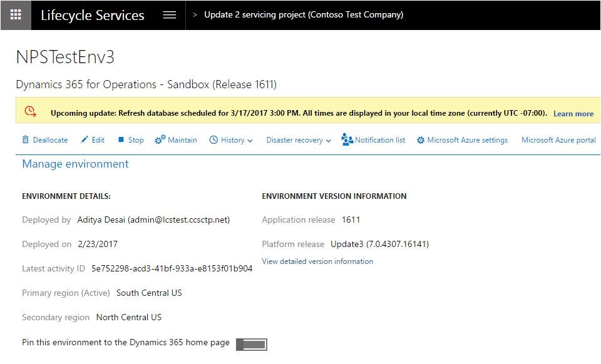Click the Edit pencil icon
This screenshot has width=601, height=364.
pyautogui.click(x=85, y=140)
